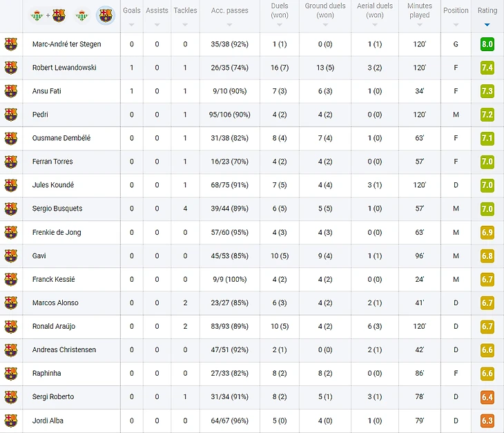
Task: Click the club crest next to Robert Lewandowski
Action: pyautogui.click(x=10, y=68)
